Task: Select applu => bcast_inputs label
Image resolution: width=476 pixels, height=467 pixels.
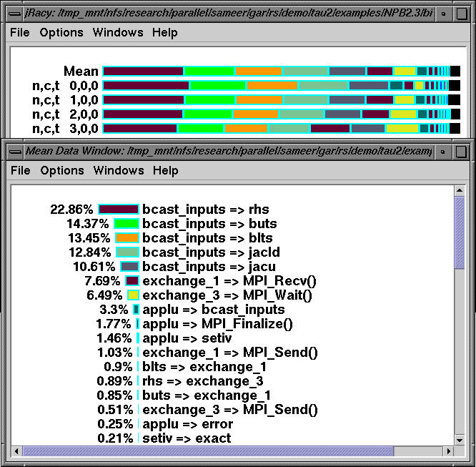Action: point(214,310)
